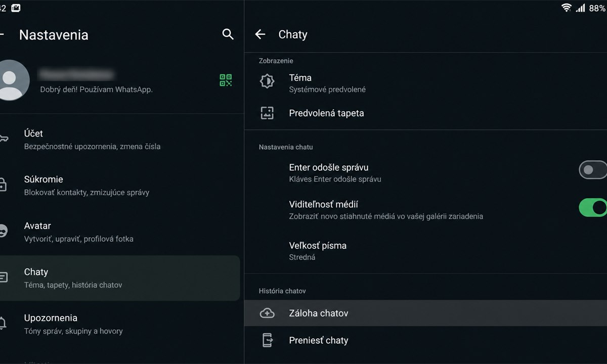Go back from the Chaty screen
Image resolution: width=607 pixels, height=364 pixels.
point(260,34)
